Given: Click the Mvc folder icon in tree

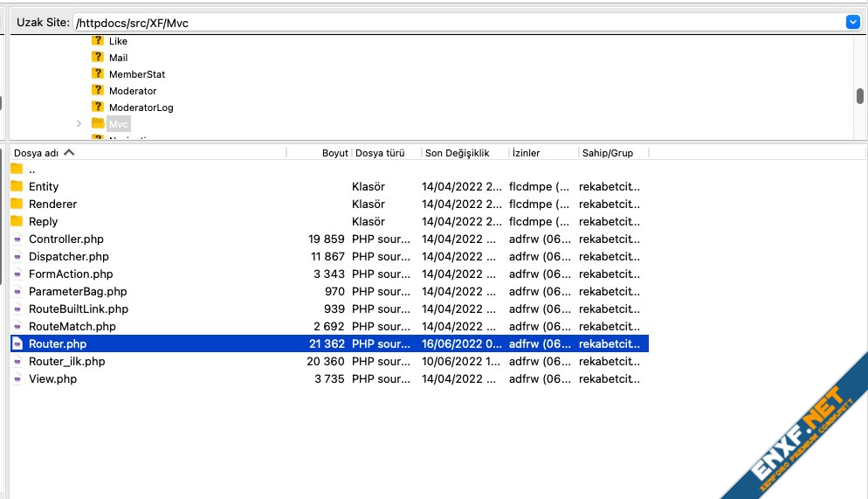Looking at the screenshot, I should point(98,124).
